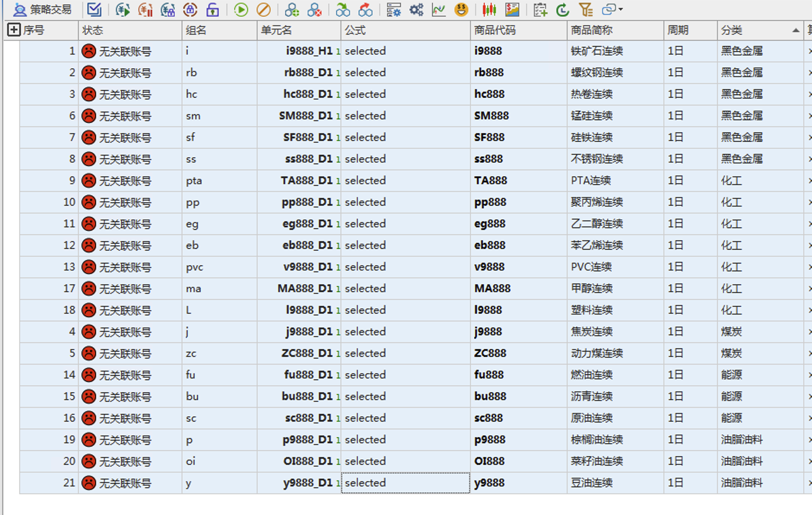
Task: Click the yen-with-red-pause trading icon
Action: point(145,9)
